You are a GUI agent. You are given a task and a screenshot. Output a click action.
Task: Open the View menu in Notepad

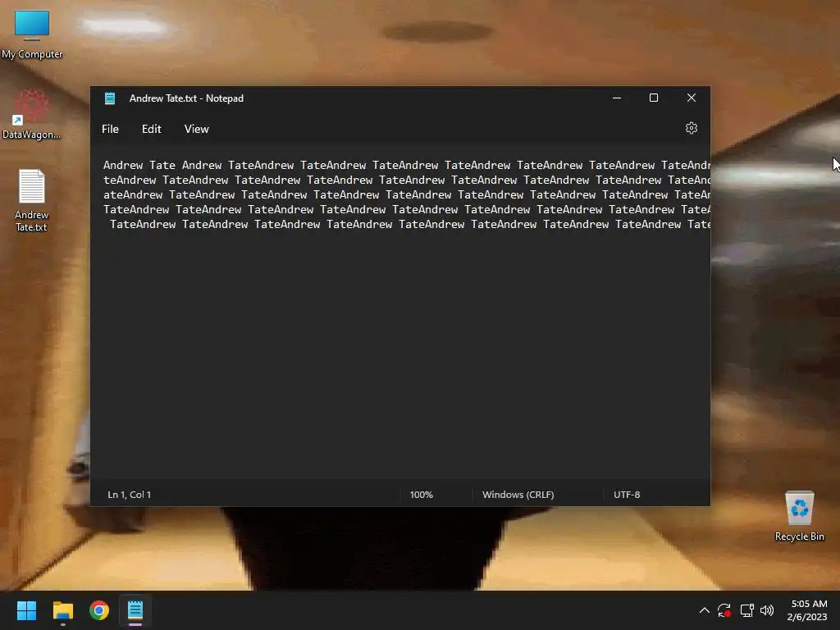pos(197,129)
